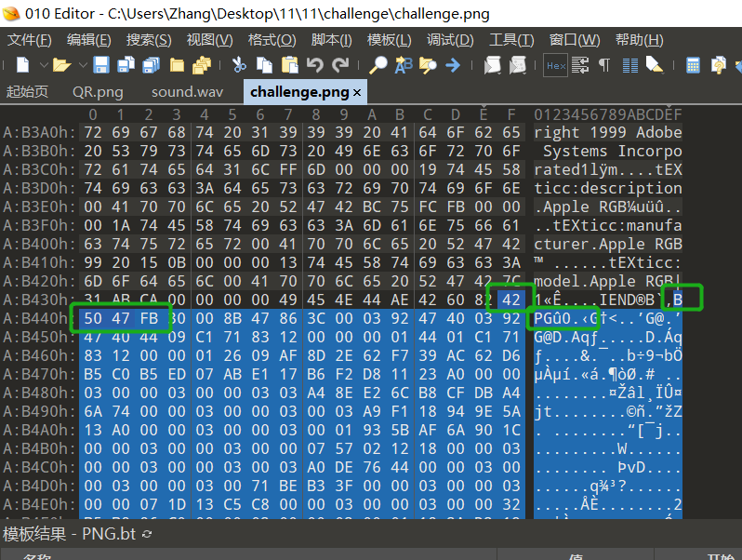The height and width of the screenshot is (560, 742).
Task: Copy selection with the Copy icon
Action: pyautogui.click(x=264, y=65)
